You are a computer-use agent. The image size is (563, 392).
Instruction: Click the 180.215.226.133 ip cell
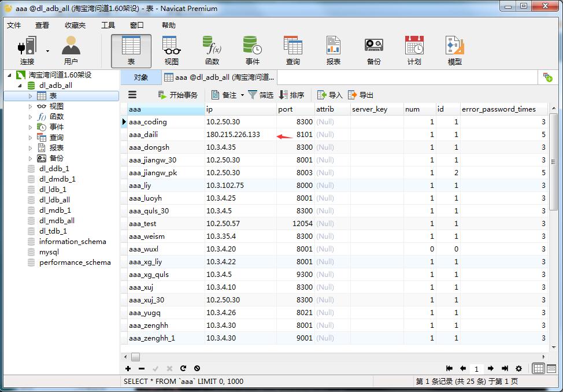tap(240, 135)
